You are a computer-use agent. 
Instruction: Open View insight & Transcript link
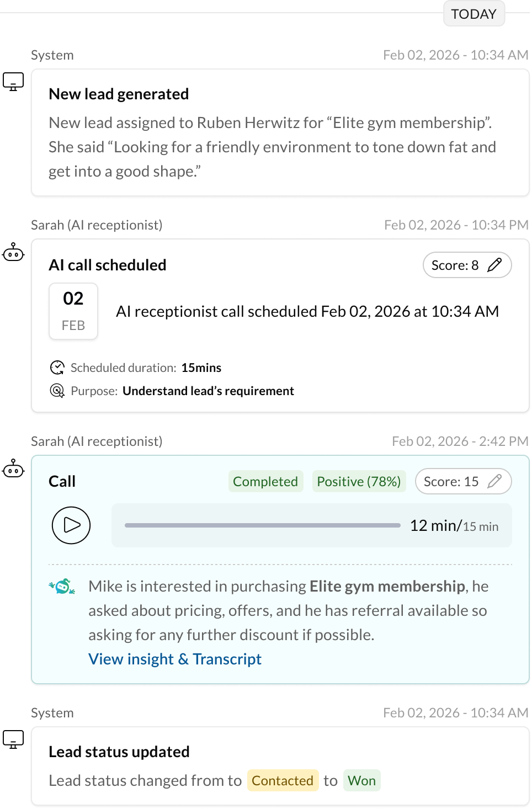(x=175, y=659)
